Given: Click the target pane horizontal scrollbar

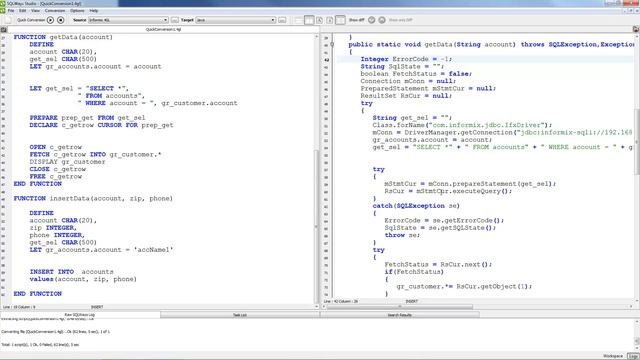Looking at the screenshot, I should (x=399, y=306).
